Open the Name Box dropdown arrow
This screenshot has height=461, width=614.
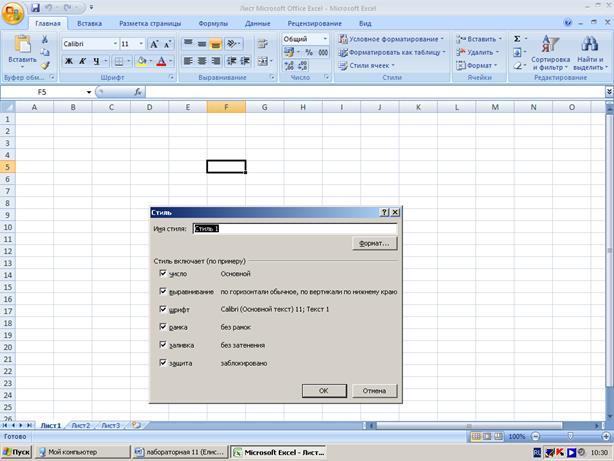coord(89,92)
